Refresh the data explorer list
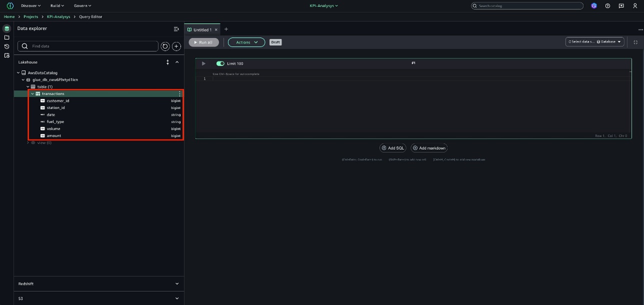644x305 pixels. tap(165, 46)
